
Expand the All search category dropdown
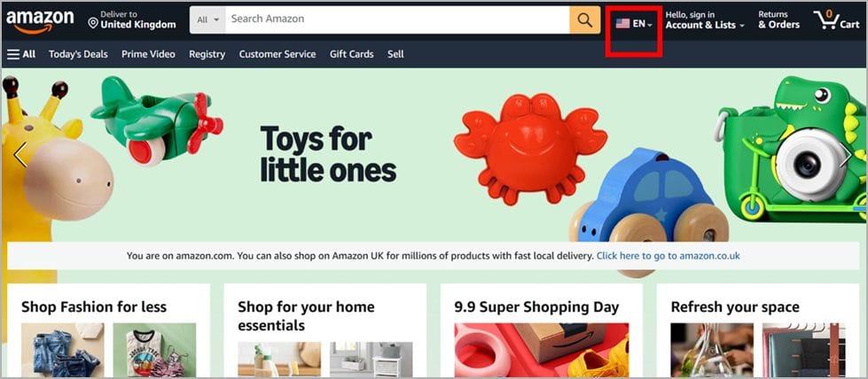(207, 19)
